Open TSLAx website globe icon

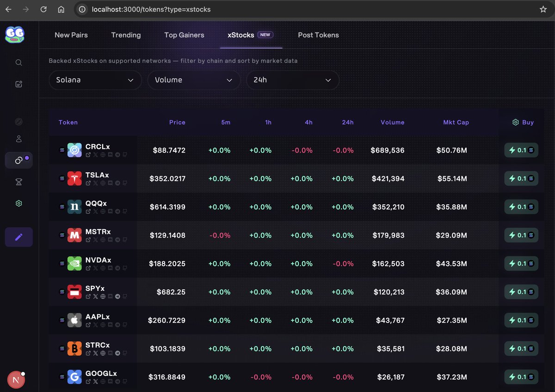[103, 183]
